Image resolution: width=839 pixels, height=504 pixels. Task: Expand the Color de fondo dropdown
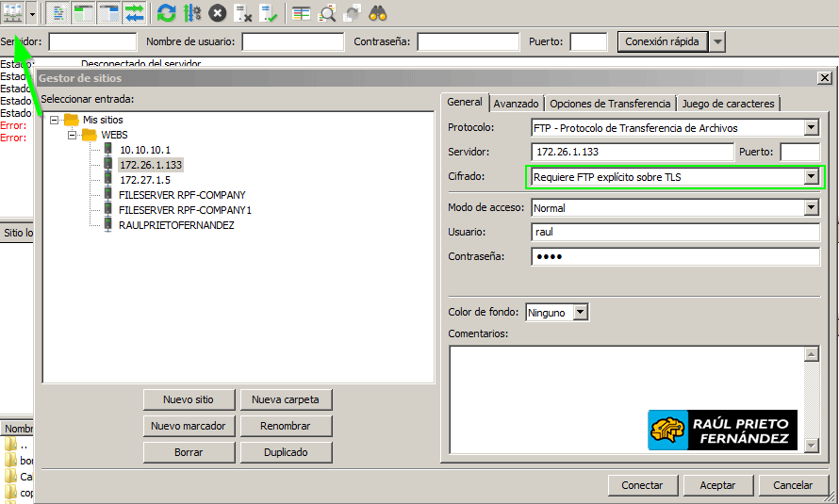coord(580,312)
